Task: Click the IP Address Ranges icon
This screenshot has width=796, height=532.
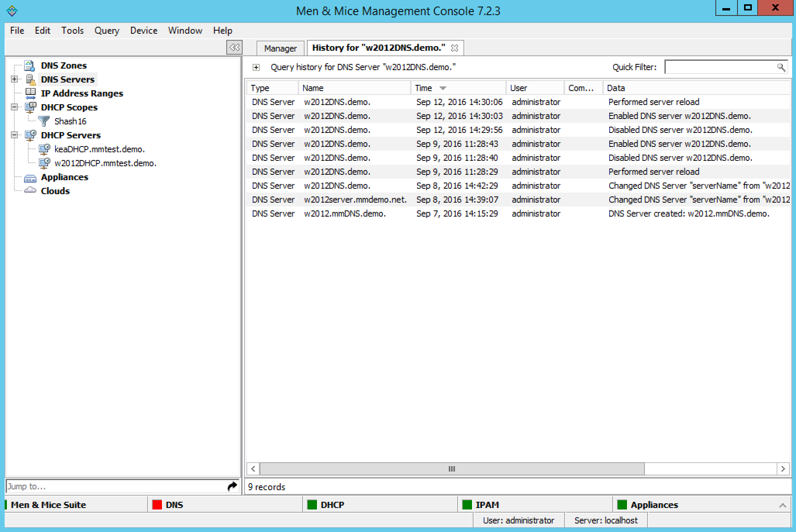Action: coord(30,93)
